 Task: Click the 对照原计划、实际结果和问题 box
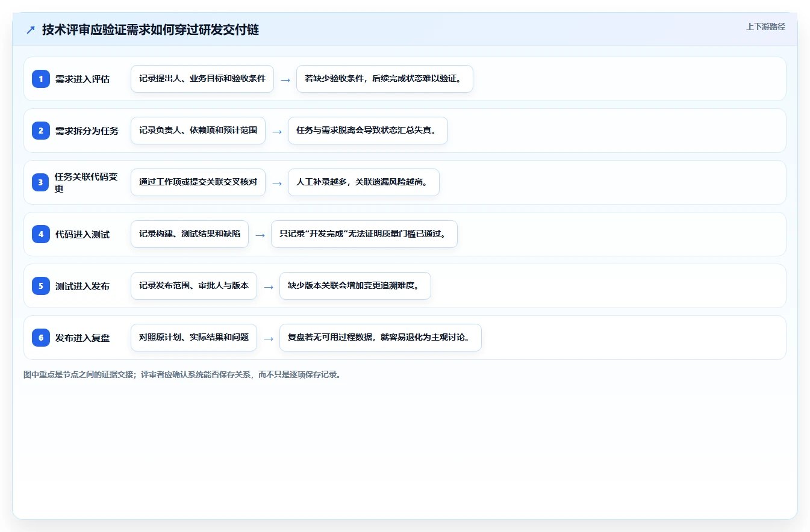coord(194,338)
